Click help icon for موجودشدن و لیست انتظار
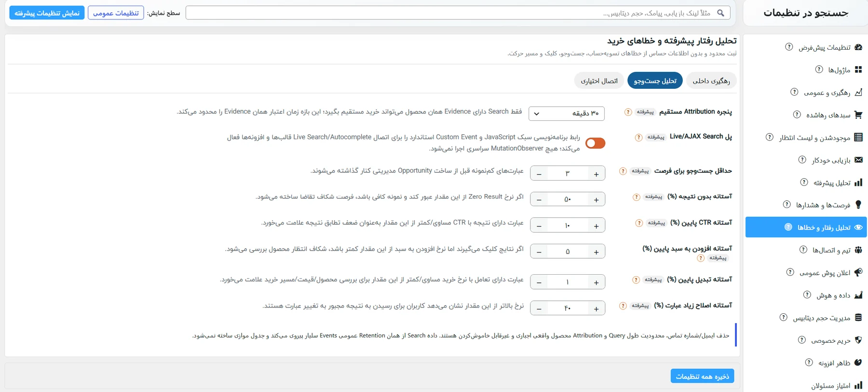 coord(770,137)
